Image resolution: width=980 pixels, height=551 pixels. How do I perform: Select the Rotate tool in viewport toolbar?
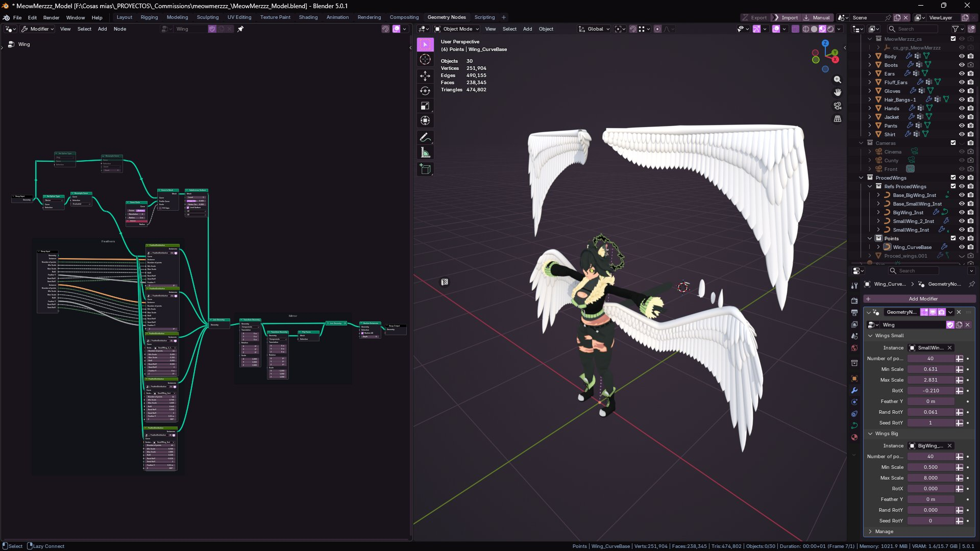(x=425, y=91)
